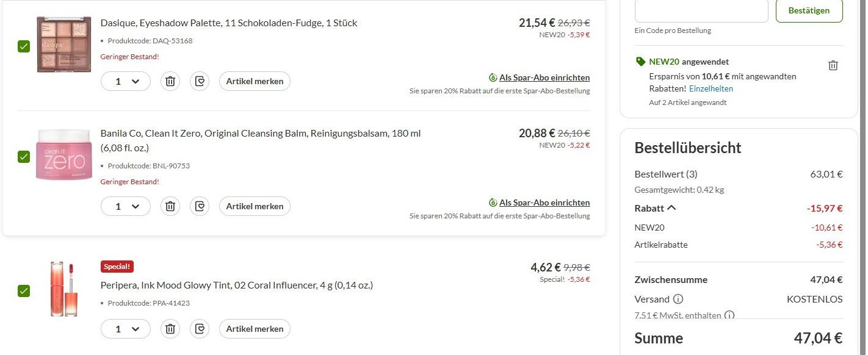This screenshot has height=355, width=868.
Task: Click the subscription icon for Banila Co balm
Action: [x=200, y=206]
